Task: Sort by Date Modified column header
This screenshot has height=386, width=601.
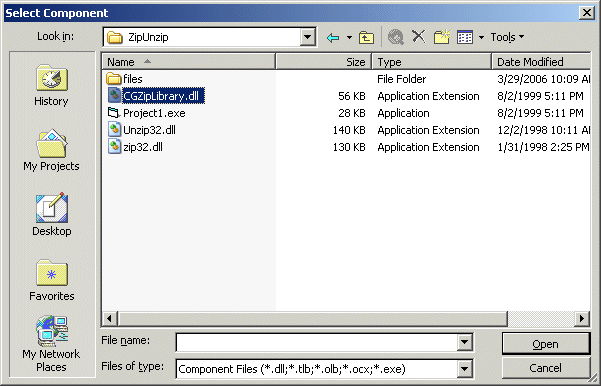Action: point(541,62)
